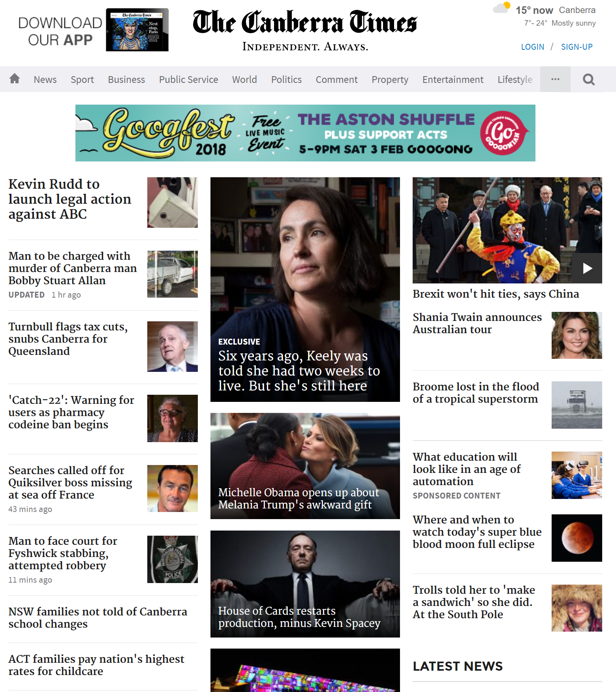Read education in automation age story
The width and height of the screenshot is (616, 692).
click(467, 469)
